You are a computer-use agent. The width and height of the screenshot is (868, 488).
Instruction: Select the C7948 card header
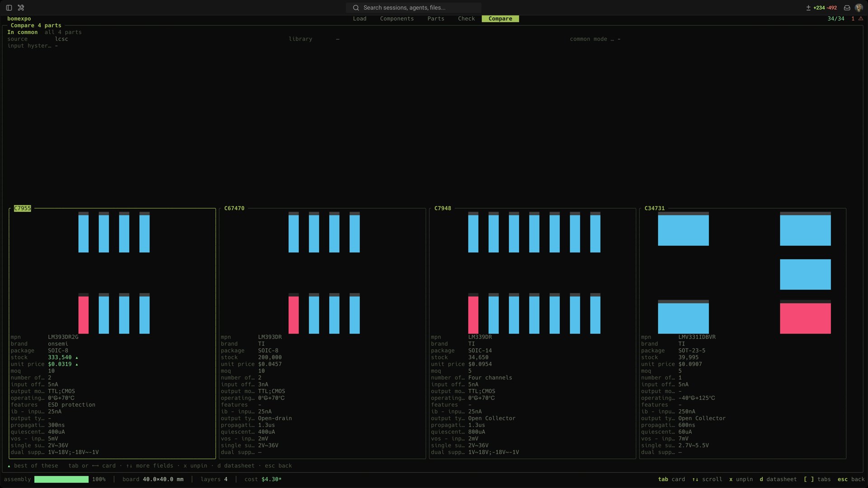pyautogui.click(x=443, y=208)
